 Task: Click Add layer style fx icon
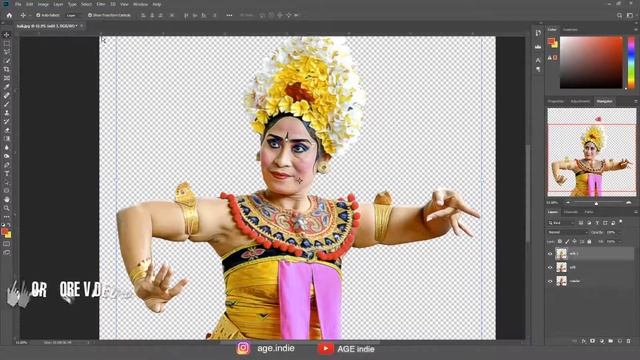[584, 341]
